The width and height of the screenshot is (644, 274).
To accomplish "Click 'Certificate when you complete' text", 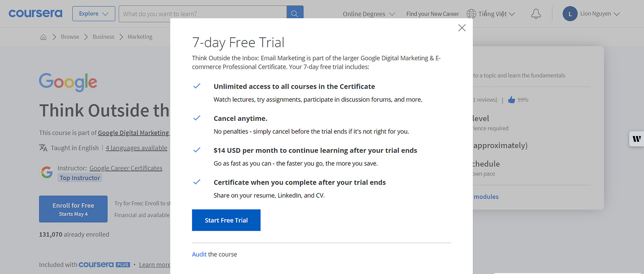I will click(x=300, y=182).
